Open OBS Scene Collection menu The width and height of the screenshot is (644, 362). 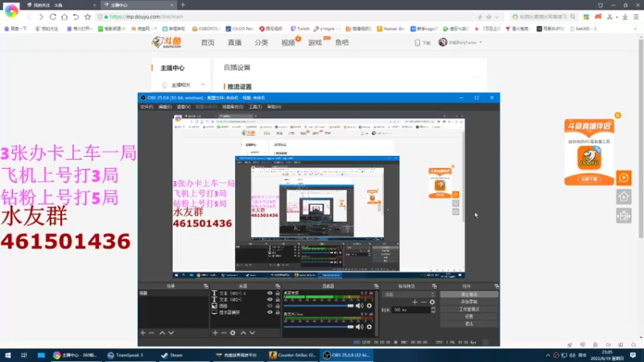pyautogui.click(x=233, y=107)
